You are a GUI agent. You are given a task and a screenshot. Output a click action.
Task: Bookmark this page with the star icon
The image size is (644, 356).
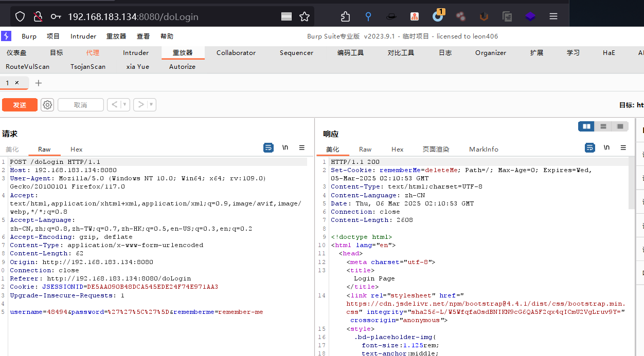pyautogui.click(x=305, y=16)
